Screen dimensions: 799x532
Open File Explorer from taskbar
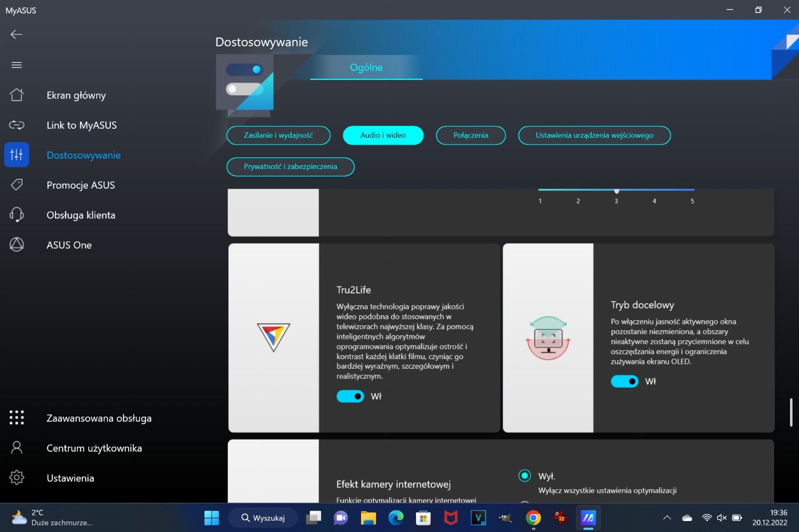point(369,518)
